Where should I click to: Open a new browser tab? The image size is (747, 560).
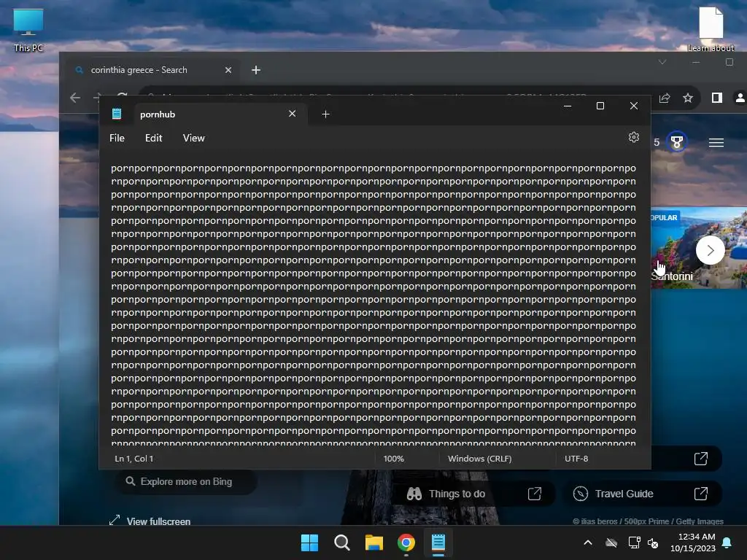click(x=256, y=70)
